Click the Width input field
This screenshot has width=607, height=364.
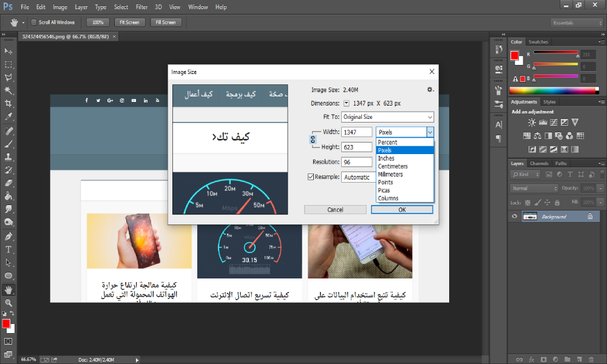(x=356, y=132)
